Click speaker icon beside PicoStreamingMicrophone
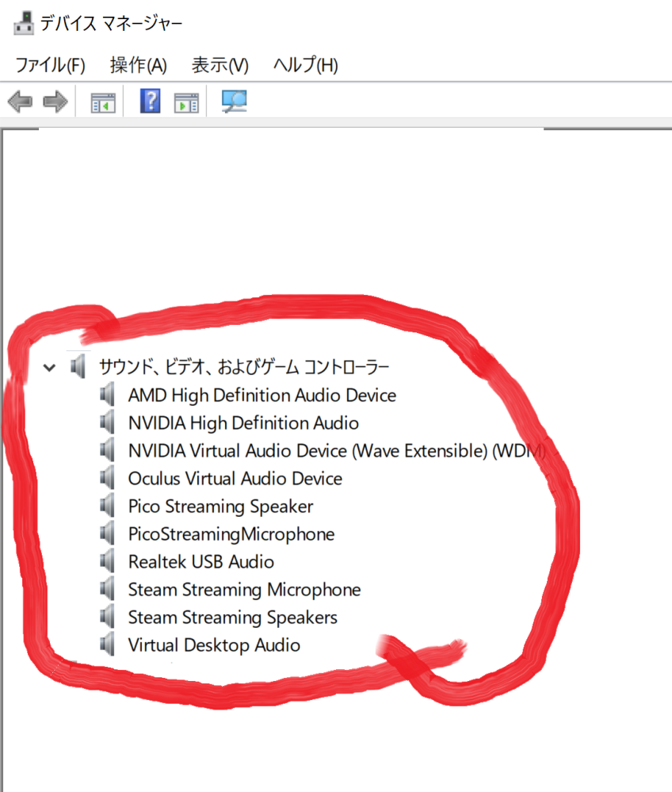Image resolution: width=672 pixels, height=792 pixels. (107, 534)
